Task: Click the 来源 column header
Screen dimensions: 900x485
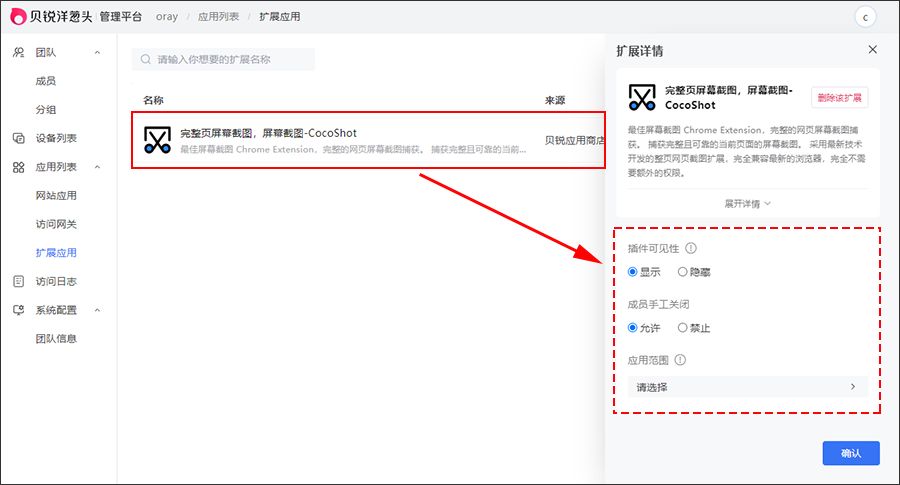Action: [x=555, y=100]
